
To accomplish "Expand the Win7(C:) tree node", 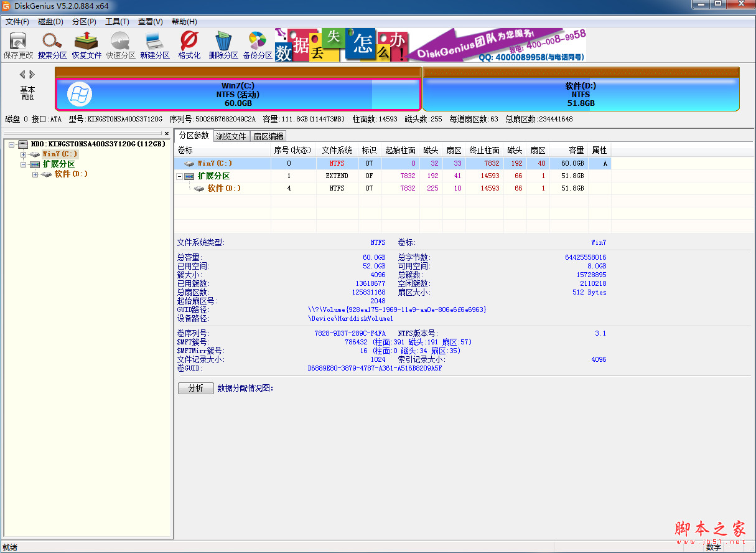I will pos(24,154).
